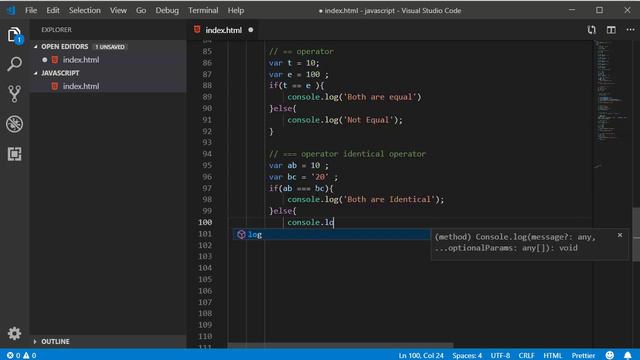640x360 pixels.
Task: Click Prettier in status bar
Action: click(583, 355)
